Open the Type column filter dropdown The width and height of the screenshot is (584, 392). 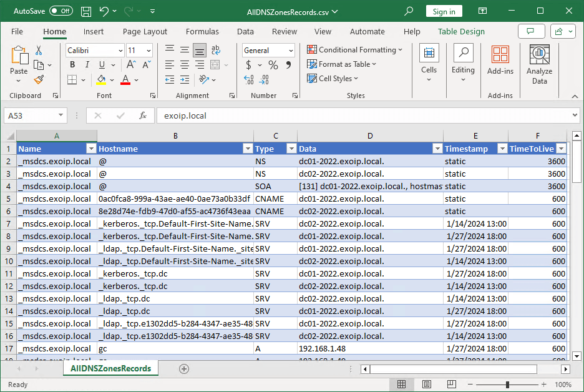click(291, 149)
